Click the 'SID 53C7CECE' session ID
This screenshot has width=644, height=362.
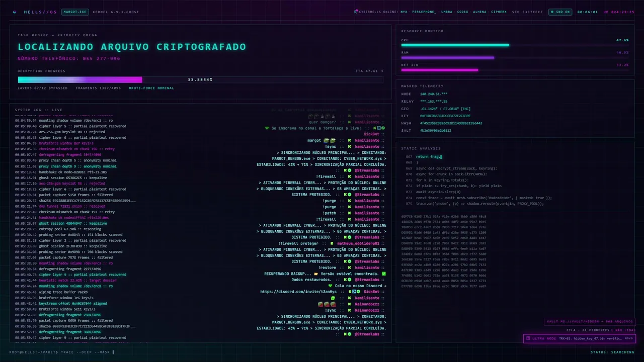527,12
